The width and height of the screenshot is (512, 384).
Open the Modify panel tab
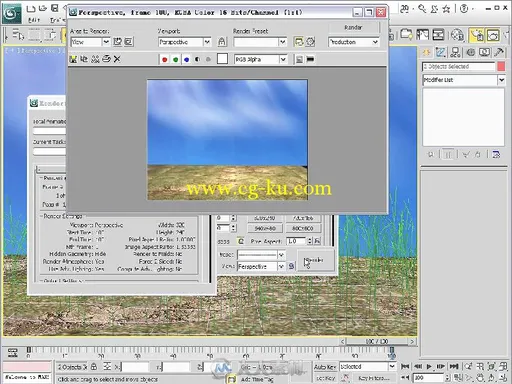tap(441, 52)
